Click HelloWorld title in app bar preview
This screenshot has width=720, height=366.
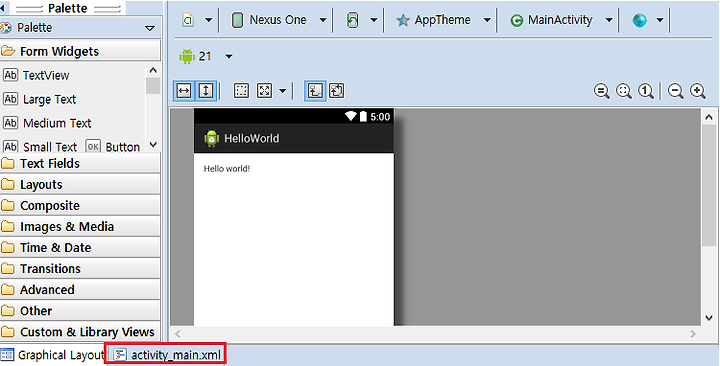coord(252,138)
